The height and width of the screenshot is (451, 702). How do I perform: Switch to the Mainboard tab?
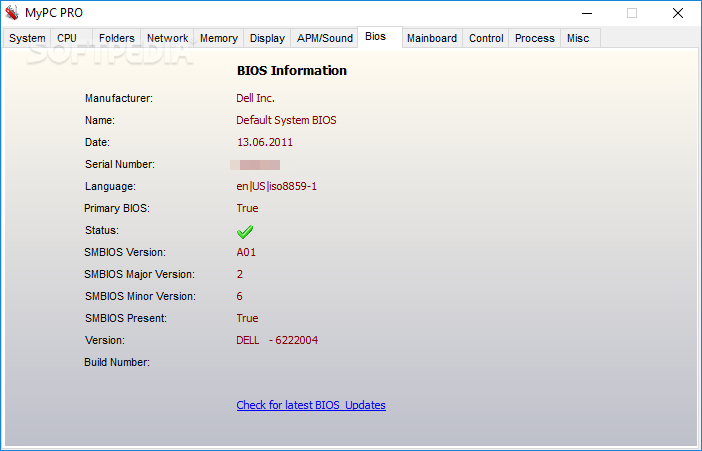[432, 38]
